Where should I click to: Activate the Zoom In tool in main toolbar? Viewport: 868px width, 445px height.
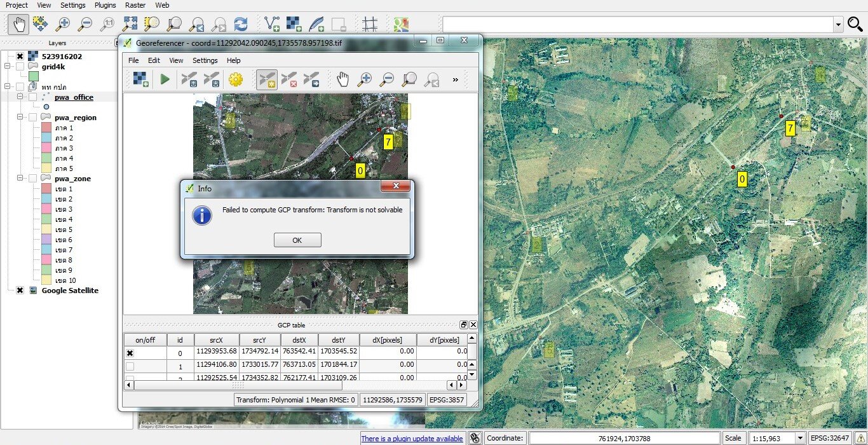62,25
